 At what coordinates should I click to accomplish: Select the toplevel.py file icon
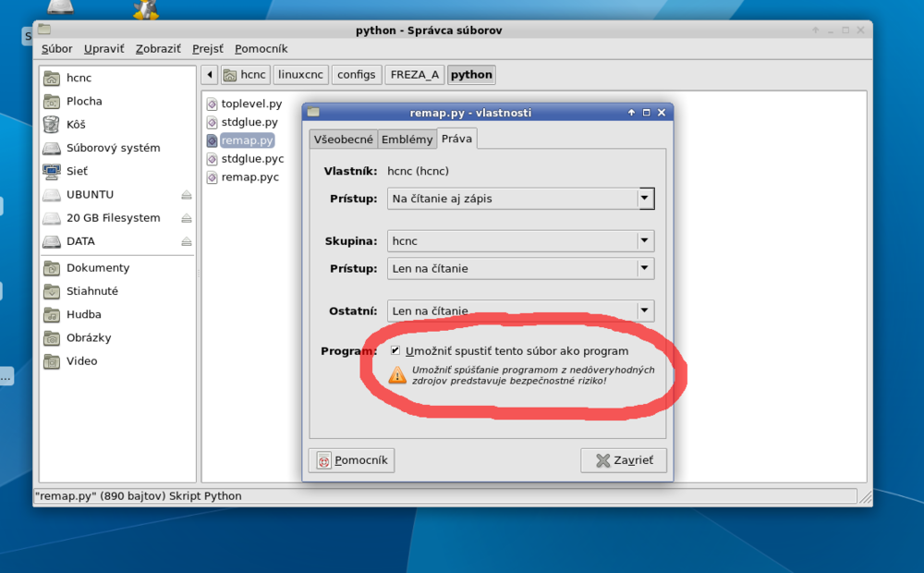(212, 104)
